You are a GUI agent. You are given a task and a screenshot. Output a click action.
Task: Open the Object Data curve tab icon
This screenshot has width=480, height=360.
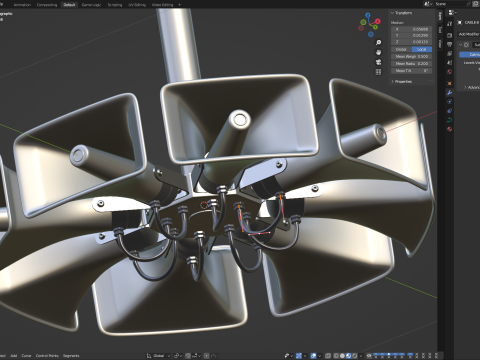coord(449,120)
